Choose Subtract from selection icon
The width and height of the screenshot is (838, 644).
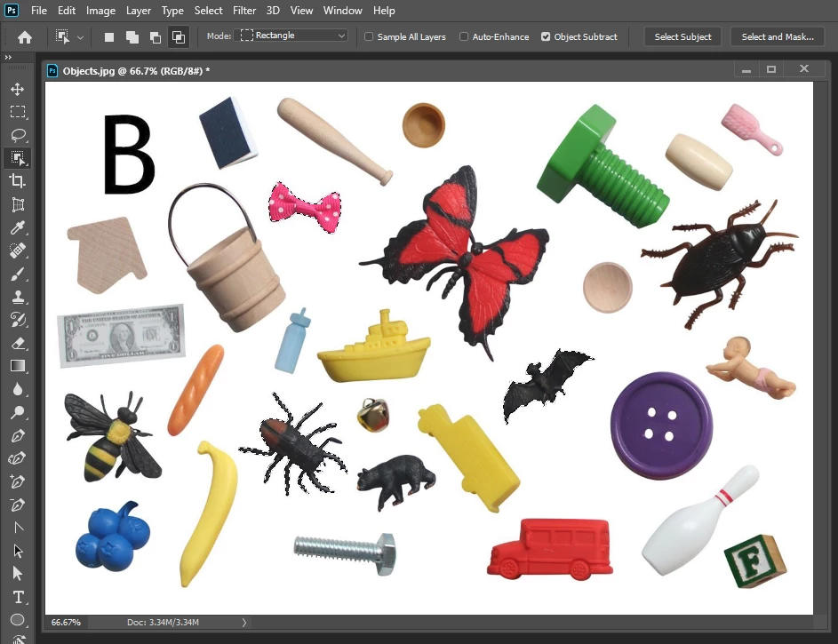point(155,36)
